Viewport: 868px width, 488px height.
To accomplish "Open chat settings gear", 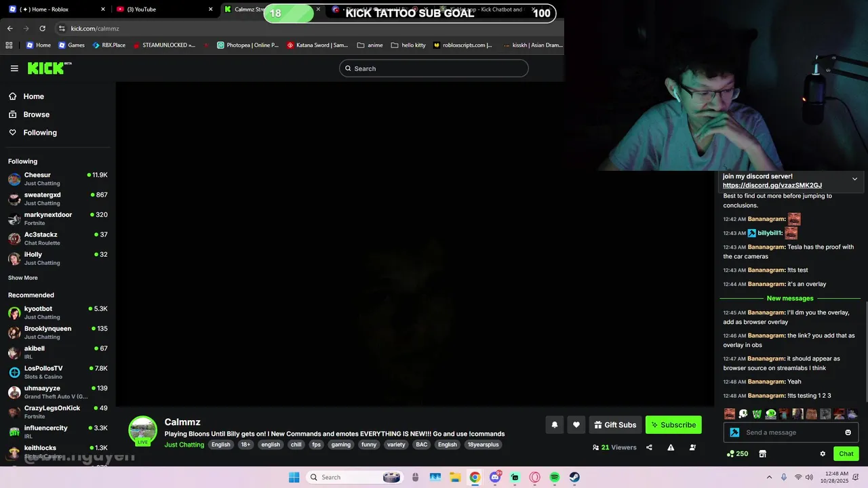I will (823, 453).
